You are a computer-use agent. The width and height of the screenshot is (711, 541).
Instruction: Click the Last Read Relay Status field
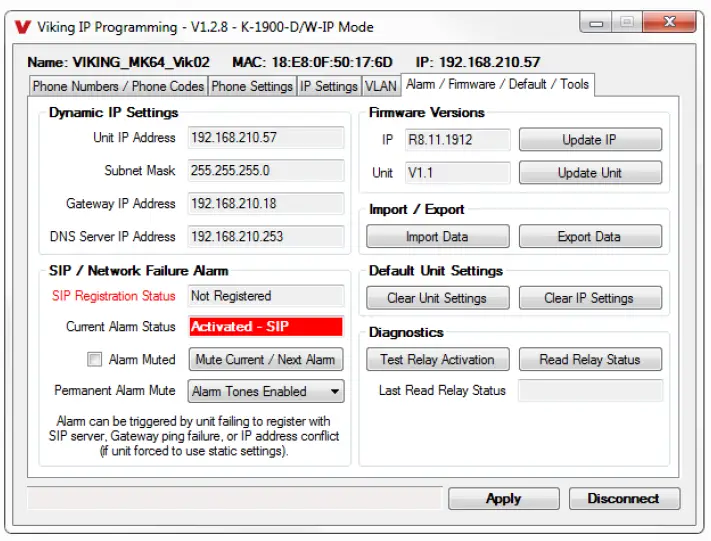click(x=590, y=390)
